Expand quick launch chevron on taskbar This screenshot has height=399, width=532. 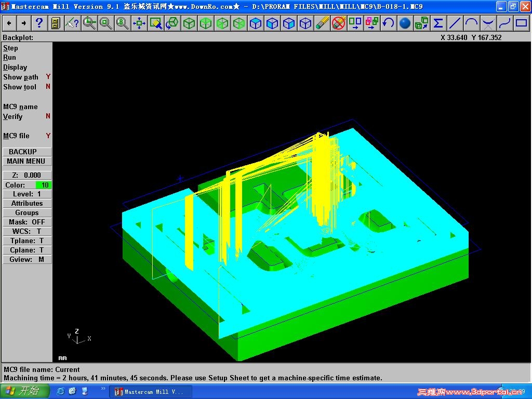[103, 389]
